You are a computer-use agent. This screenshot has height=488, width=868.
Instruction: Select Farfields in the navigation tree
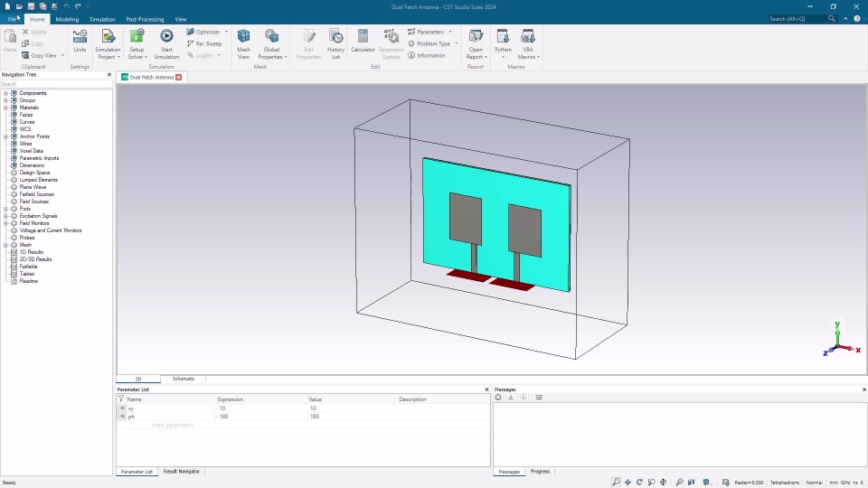tap(29, 266)
